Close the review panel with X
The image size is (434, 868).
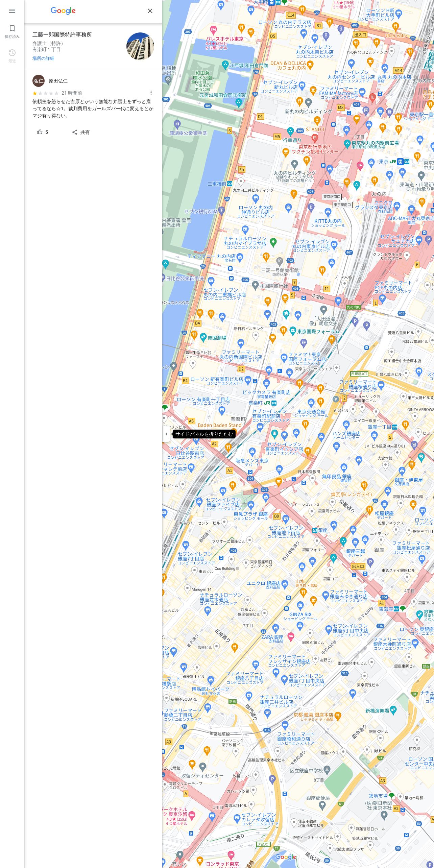tap(150, 11)
